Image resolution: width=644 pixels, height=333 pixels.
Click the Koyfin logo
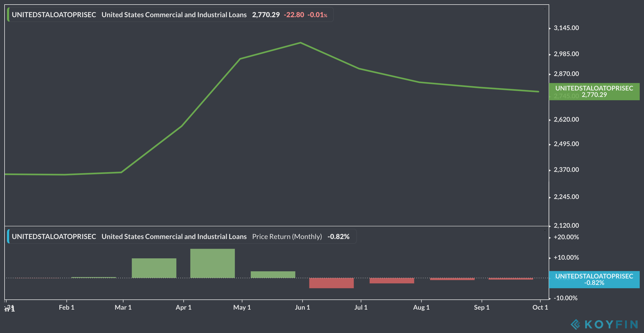point(604,324)
